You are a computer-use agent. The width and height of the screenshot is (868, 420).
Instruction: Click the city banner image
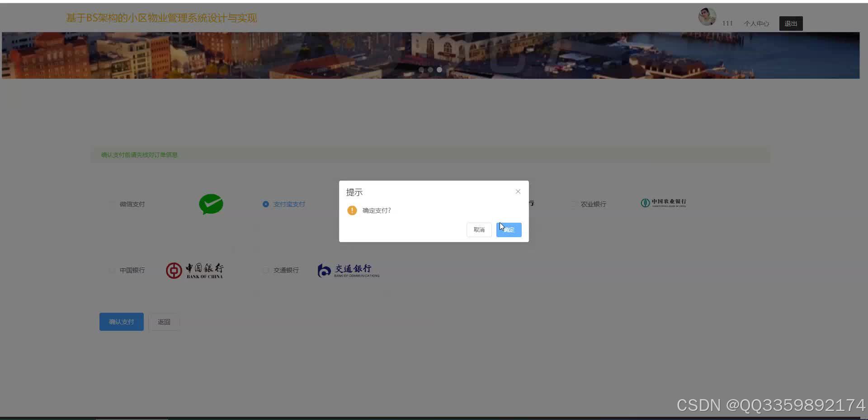(430, 55)
